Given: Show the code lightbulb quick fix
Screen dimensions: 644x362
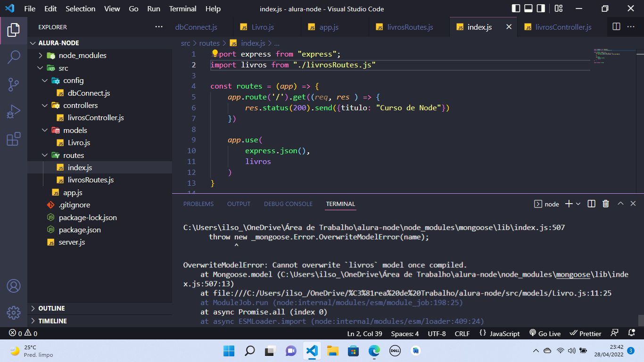Looking at the screenshot, I should click(215, 53).
